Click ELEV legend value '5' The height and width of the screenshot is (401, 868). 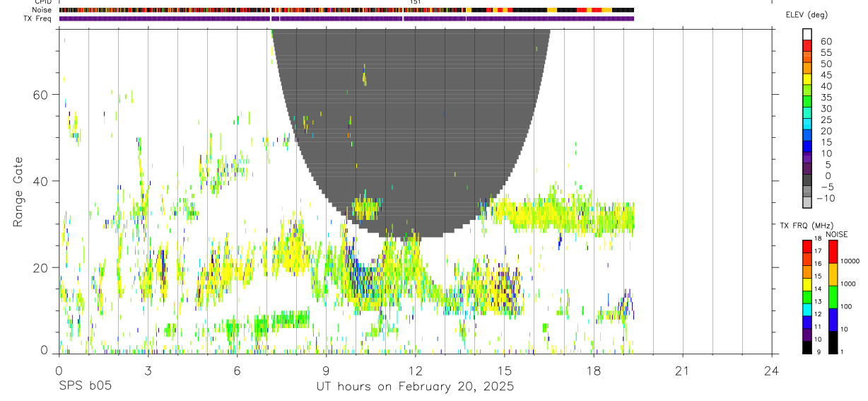pos(828,165)
